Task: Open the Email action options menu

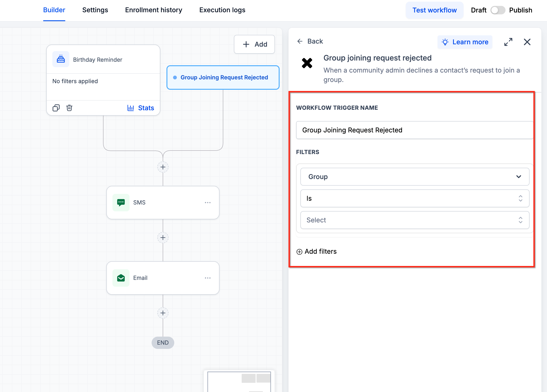Action: pyautogui.click(x=208, y=278)
